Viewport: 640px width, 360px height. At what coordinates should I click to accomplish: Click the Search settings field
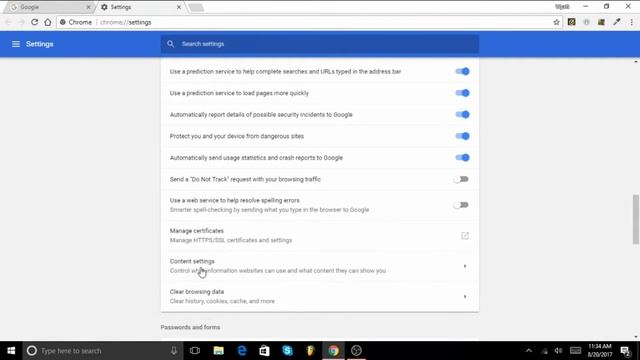320,44
